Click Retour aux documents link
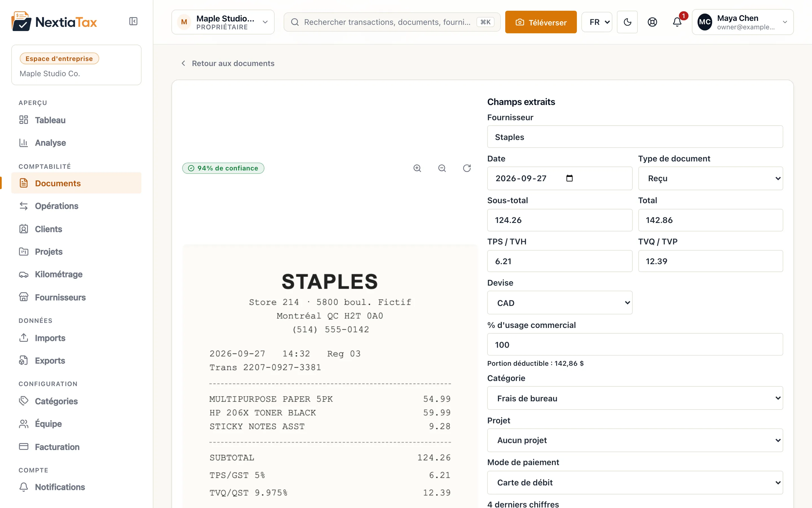This screenshot has height=508, width=812. pyautogui.click(x=228, y=63)
